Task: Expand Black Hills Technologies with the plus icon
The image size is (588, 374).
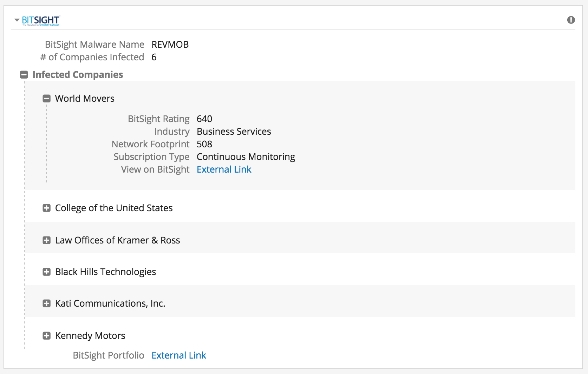Action: pos(46,272)
